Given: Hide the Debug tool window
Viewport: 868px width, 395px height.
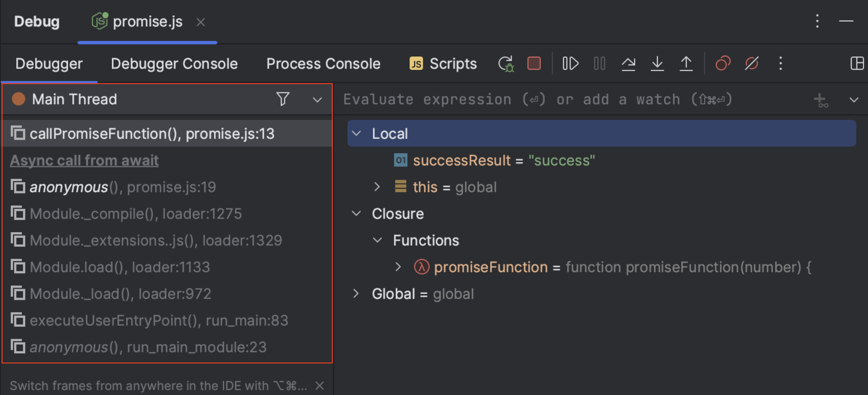Looking at the screenshot, I should click(x=846, y=21).
